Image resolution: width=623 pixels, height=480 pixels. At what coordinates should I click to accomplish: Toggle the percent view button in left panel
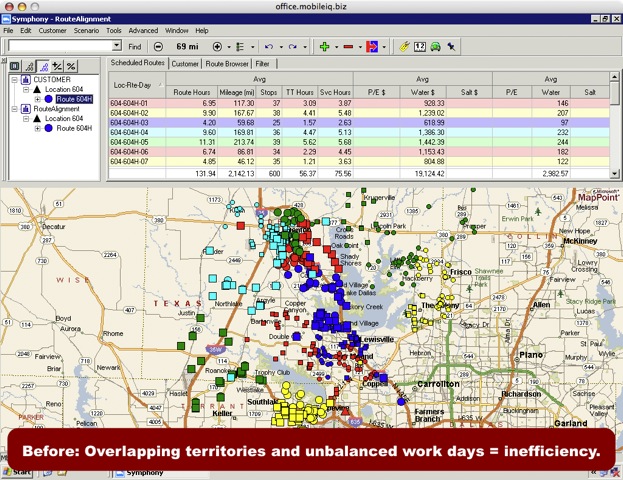point(71,65)
